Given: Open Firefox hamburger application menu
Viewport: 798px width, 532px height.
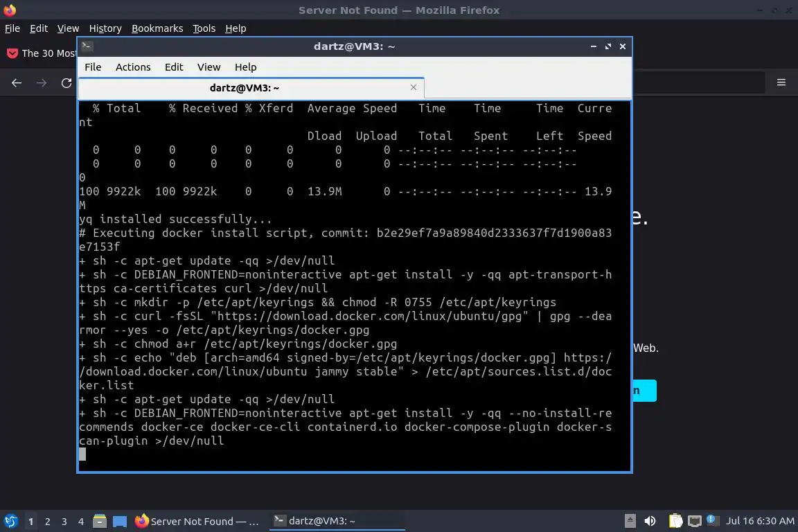Looking at the screenshot, I should (781, 82).
